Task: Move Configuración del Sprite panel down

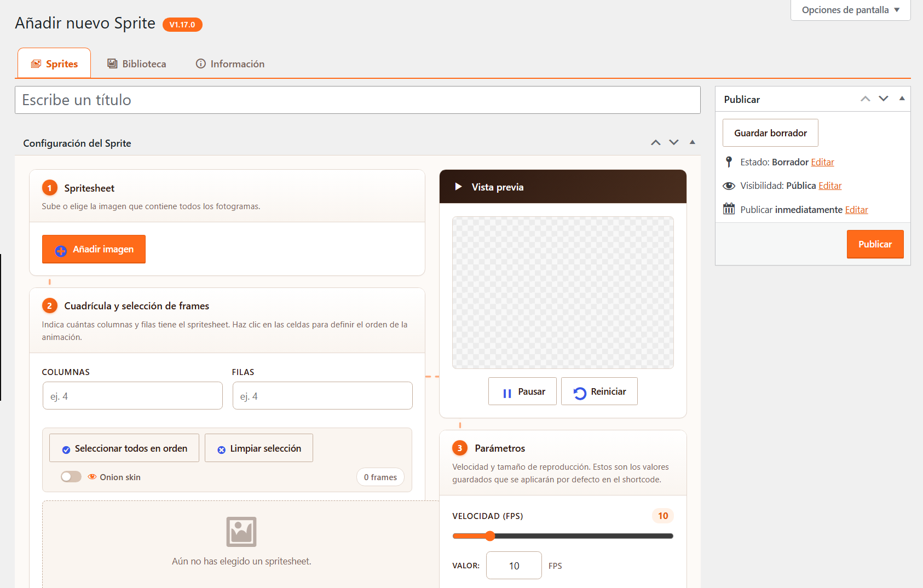Action: [674, 143]
